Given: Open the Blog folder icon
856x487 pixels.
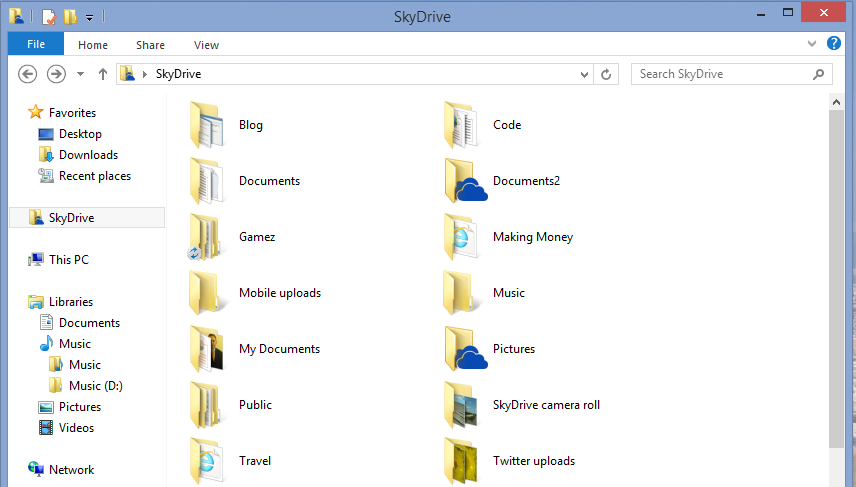Looking at the screenshot, I should click(207, 125).
